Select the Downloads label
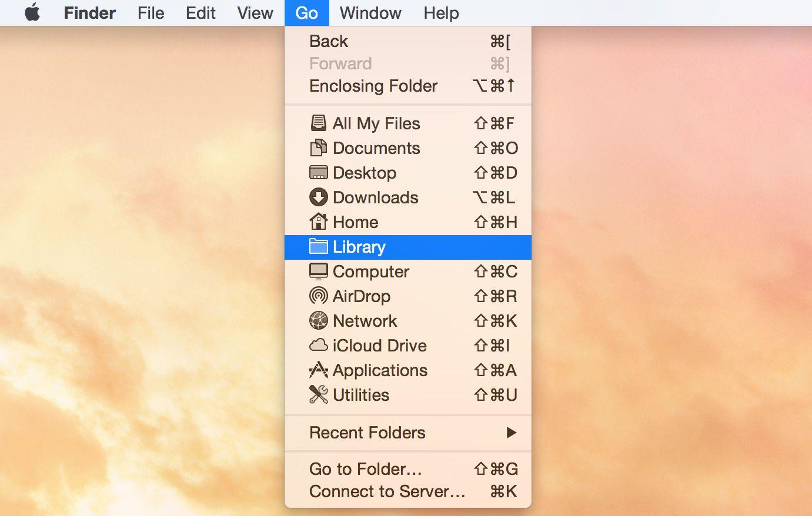 coord(376,197)
